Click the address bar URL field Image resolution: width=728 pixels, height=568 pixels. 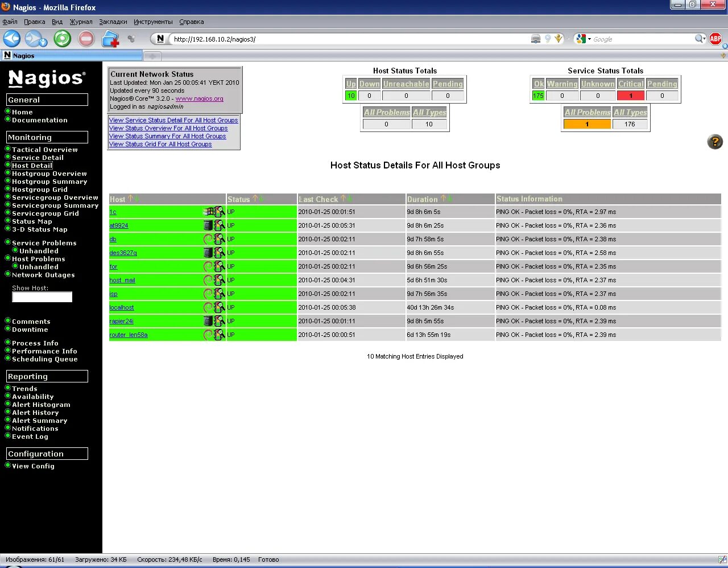(350, 39)
